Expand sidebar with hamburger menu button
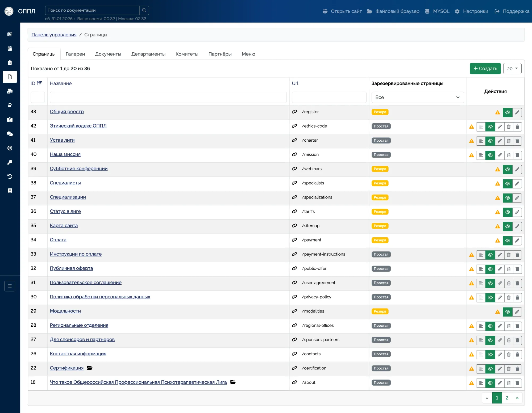Viewport: 532px width, 413px height. [10, 286]
